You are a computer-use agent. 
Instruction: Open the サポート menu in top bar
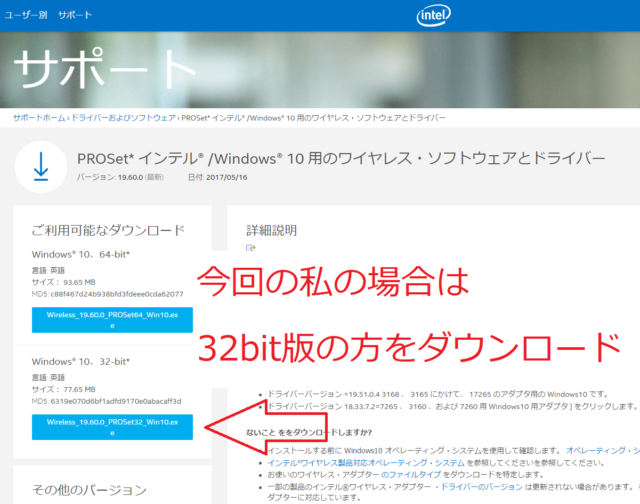75,15
